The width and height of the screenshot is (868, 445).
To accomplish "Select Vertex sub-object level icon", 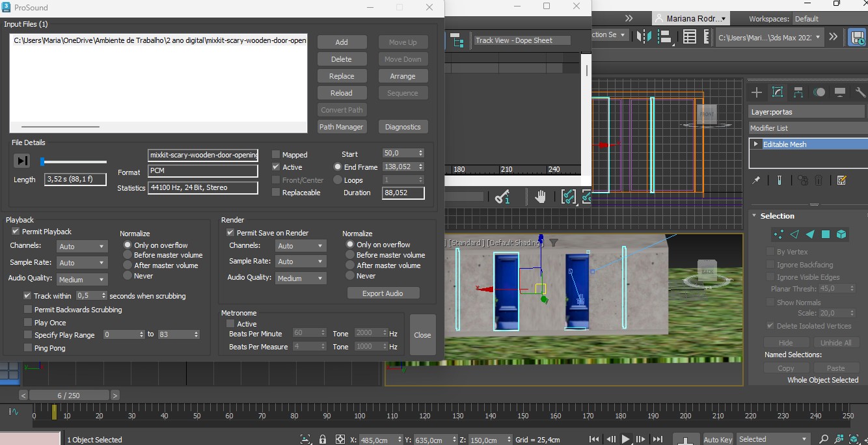I will pyautogui.click(x=779, y=234).
